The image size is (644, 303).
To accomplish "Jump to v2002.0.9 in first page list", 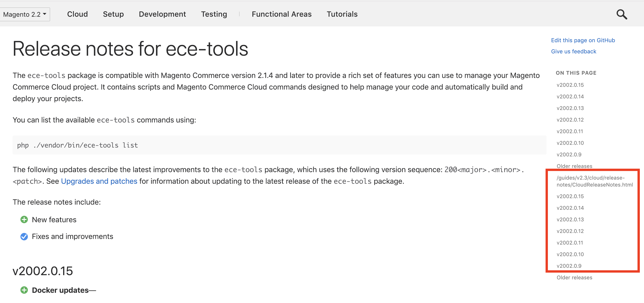I will [x=569, y=155].
